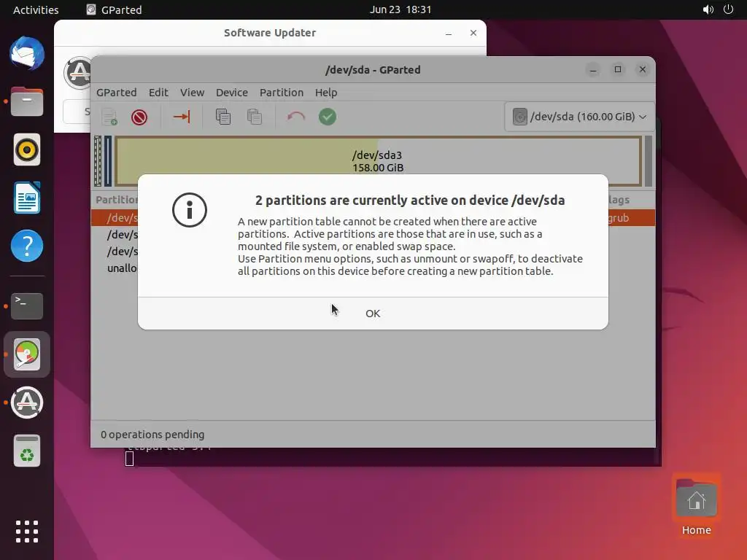Viewport: 747px width, 560px height.
Task: Select the highlighted orange partition row
Action: pyautogui.click(x=373, y=217)
